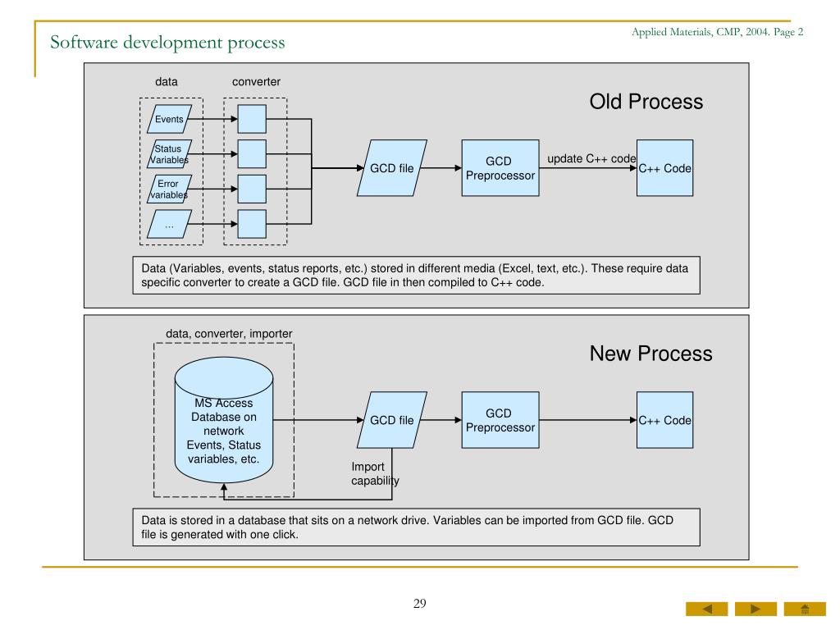Select the GCD Preprocessor box in New Process

pos(500,420)
